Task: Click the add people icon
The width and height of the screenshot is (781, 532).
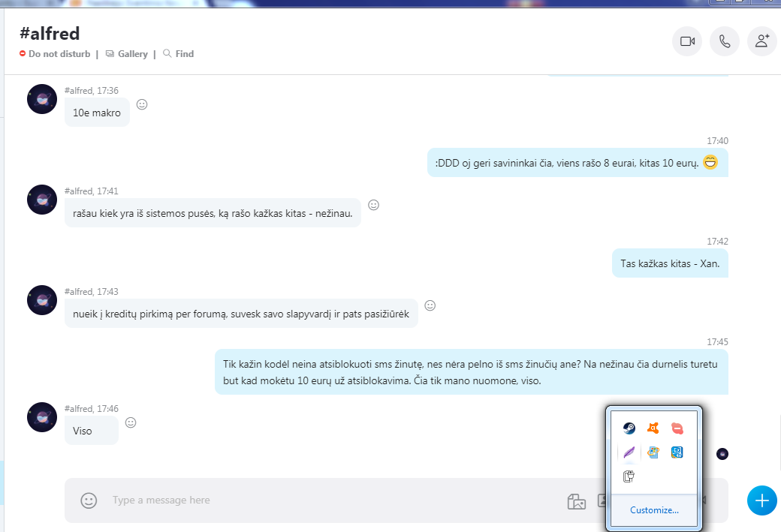Action: tap(761, 41)
